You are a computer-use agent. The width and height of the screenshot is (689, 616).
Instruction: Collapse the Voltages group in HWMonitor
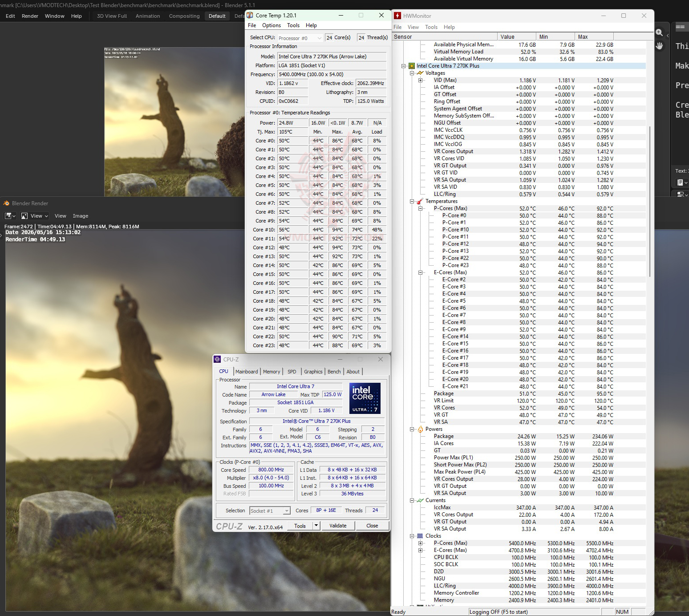[x=412, y=73]
